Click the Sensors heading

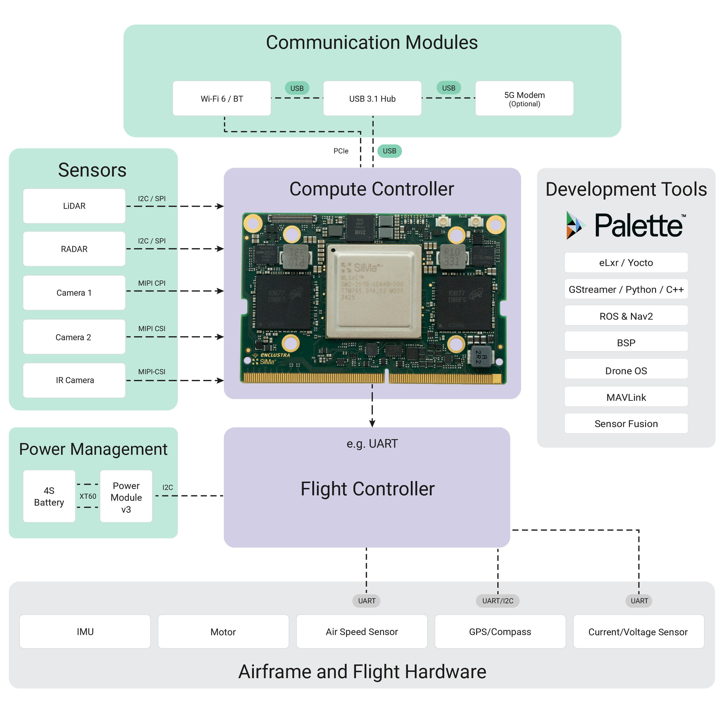click(93, 171)
